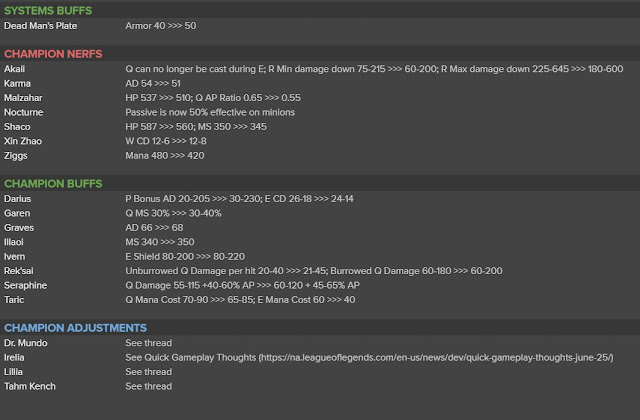Select the Shaco champion name
Image resolution: width=640 pixels, height=420 pixels.
19,127
